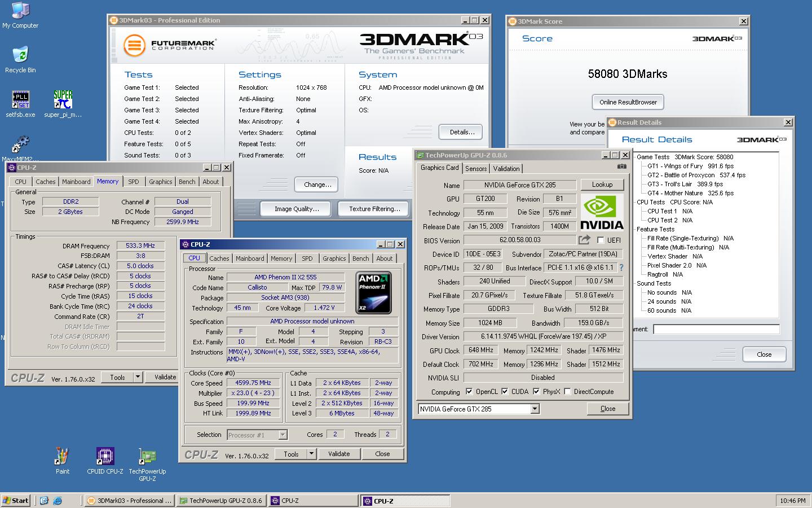The height and width of the screenshot is (508, 812).
Task: Click the Online ResultBrowser button
Action: click(628, 102)
